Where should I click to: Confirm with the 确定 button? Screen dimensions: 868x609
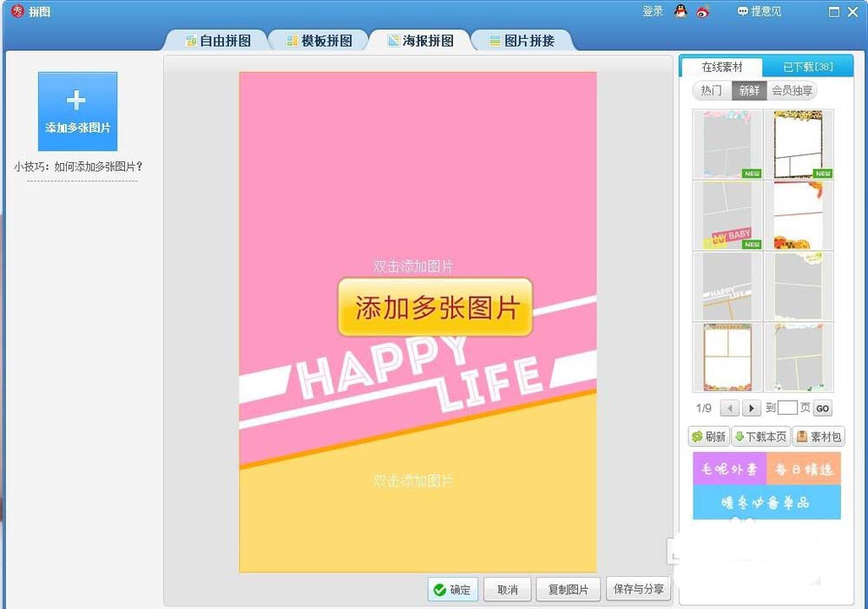coord(453,590)
